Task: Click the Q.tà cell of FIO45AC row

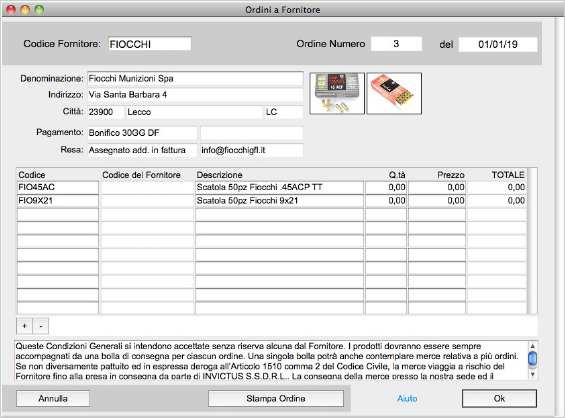Action: 386,187
